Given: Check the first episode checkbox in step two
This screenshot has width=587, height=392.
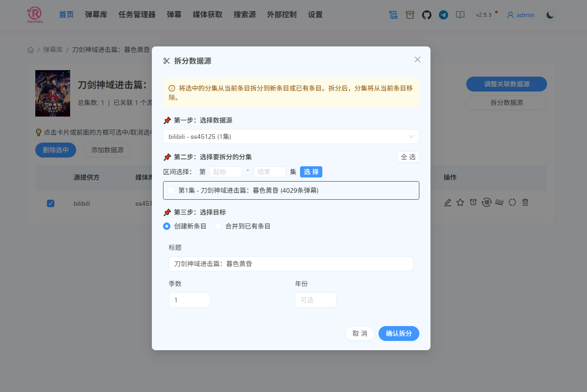Looking at the screenshot, I should coord(171,190).
